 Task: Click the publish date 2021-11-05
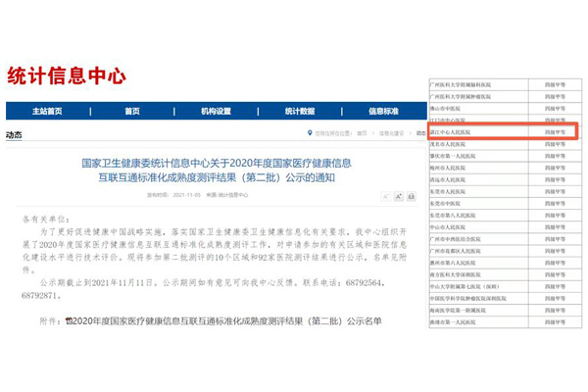(x=187, y=195)
